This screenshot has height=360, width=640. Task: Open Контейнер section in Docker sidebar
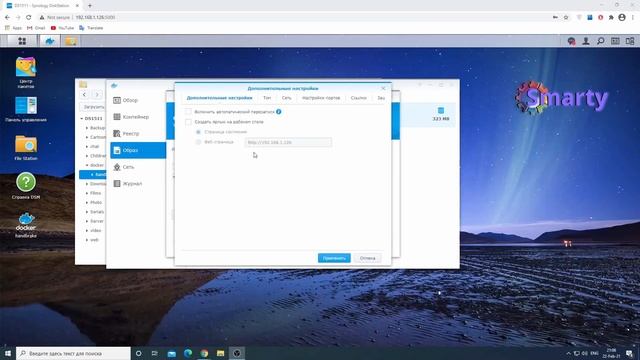point(138,117)
